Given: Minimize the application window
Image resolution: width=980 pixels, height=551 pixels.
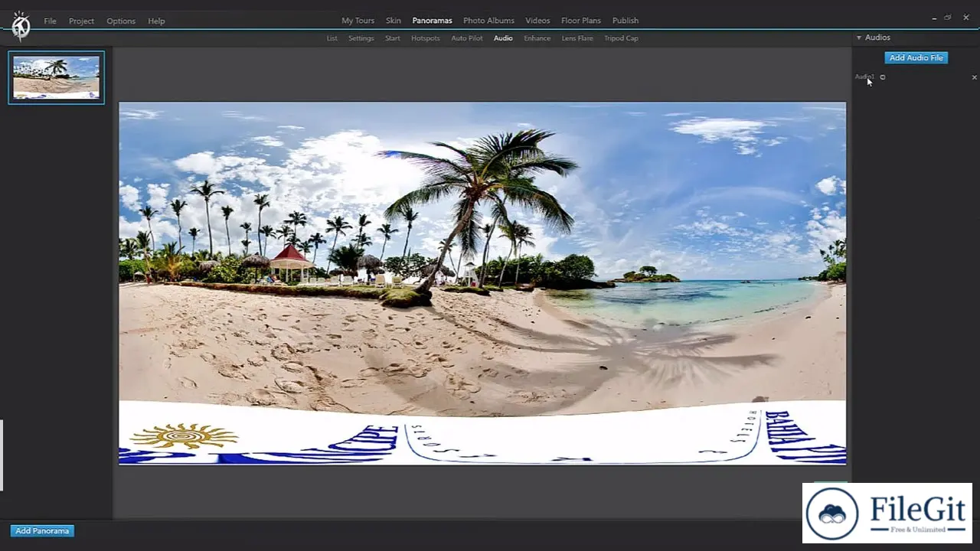Looking at the screenshot, I should click(x=934, y=18).
